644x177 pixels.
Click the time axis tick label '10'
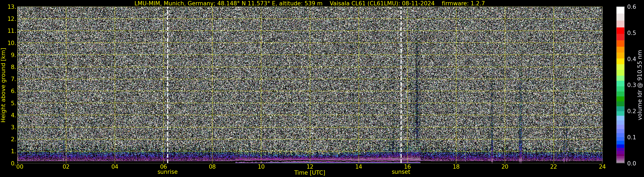pyautogui.click(x=261, y=167)
